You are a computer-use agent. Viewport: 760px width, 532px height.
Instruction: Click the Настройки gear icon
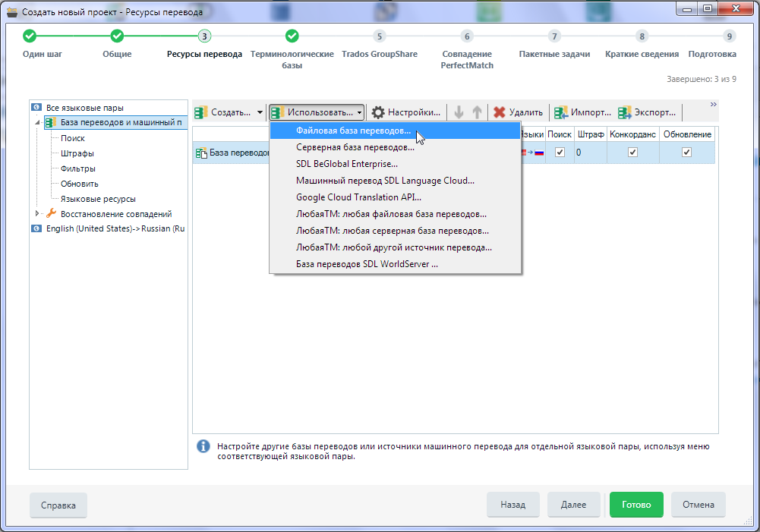[x=377, y=112]
